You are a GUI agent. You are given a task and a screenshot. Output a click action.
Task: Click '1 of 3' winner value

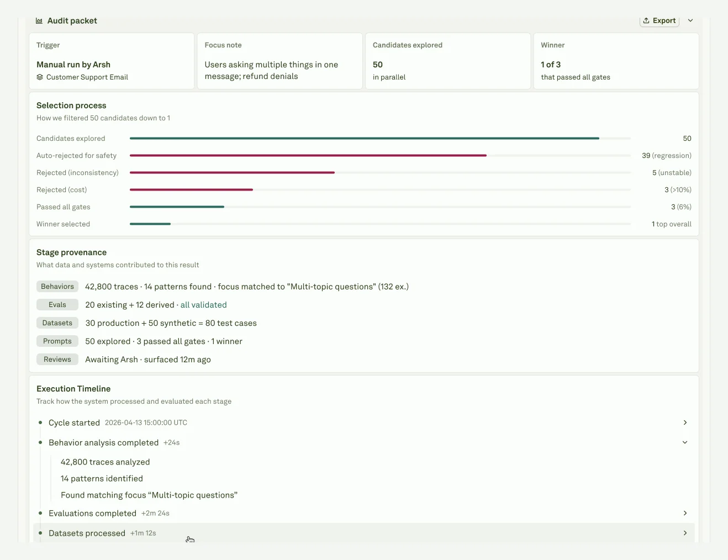tap(551, 65)
